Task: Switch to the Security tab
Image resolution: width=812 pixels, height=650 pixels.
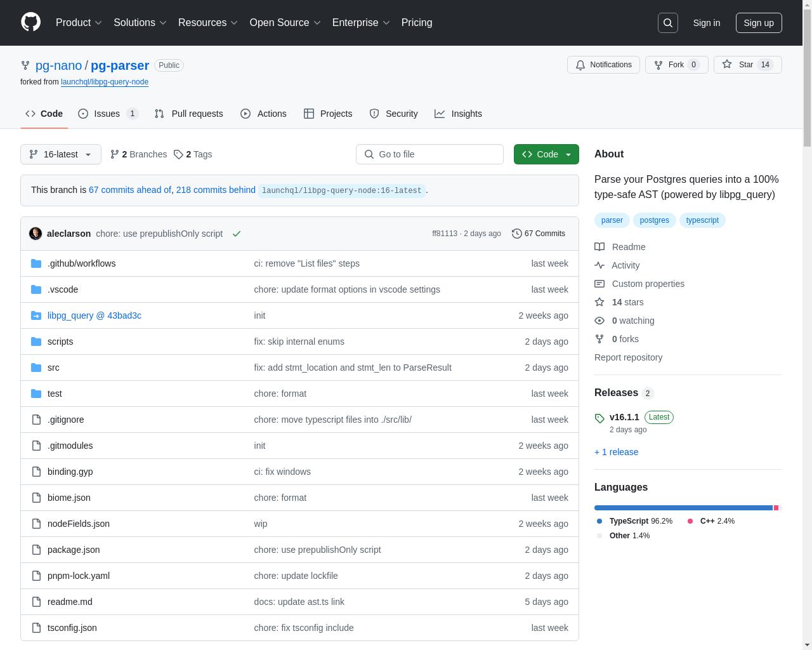Action: point(393,114)
